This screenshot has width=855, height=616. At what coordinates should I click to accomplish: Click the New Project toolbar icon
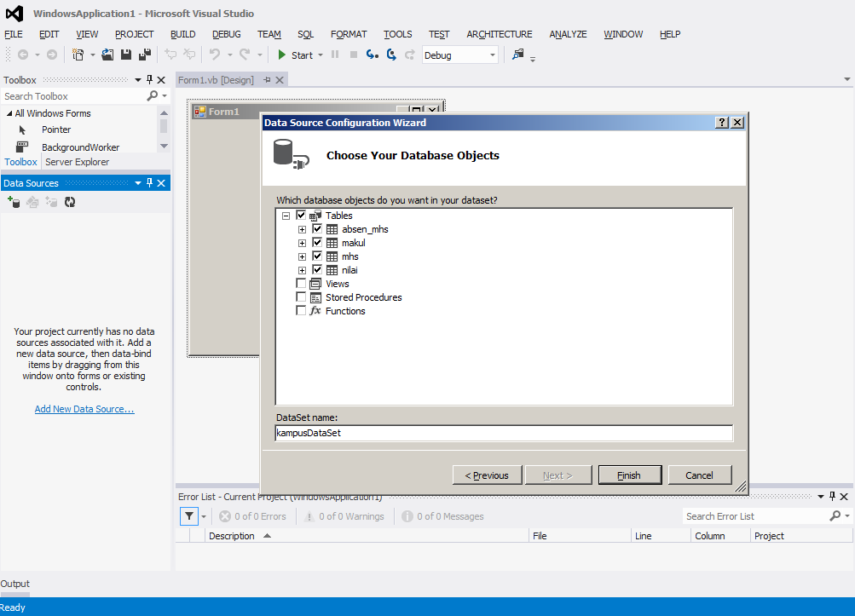[78, 55]
